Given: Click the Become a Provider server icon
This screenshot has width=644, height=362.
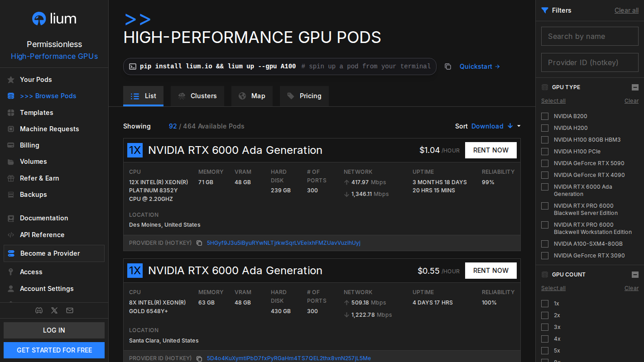Looking at the screenshot, I should (x=11, y=253).
